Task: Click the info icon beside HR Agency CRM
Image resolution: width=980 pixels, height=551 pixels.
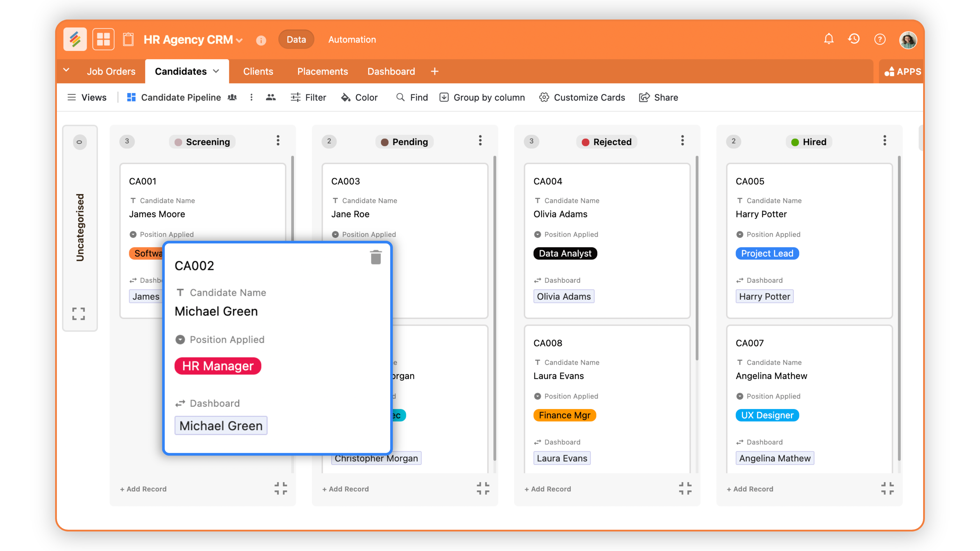Action: pos(261,40)
